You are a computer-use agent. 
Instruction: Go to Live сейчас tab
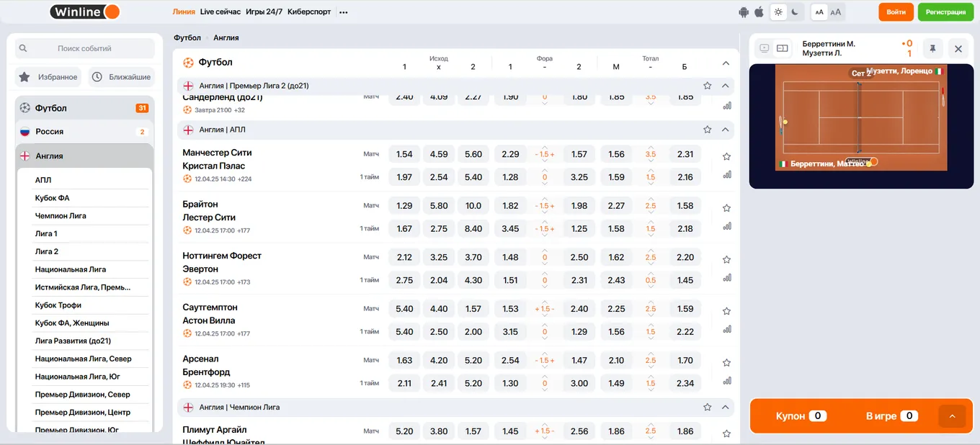click(x=220, y=12)
